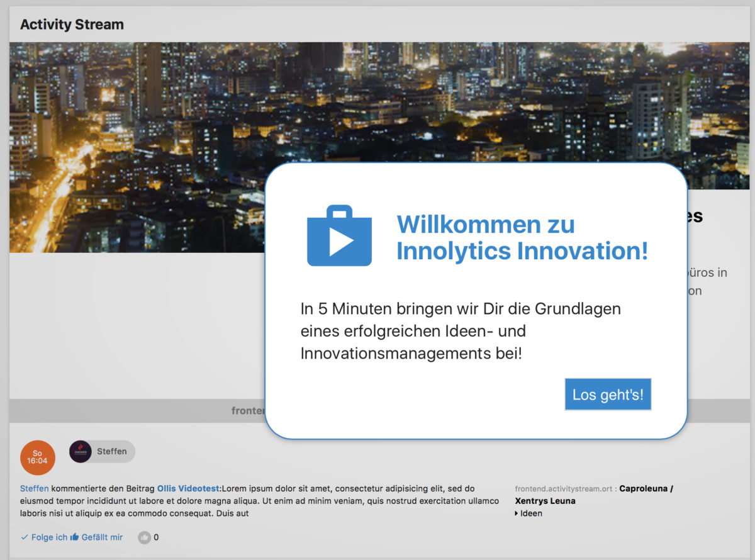
Task: Click the gray thumbs-up icon next to the 0 counter
Action: (x=145, y=537)
